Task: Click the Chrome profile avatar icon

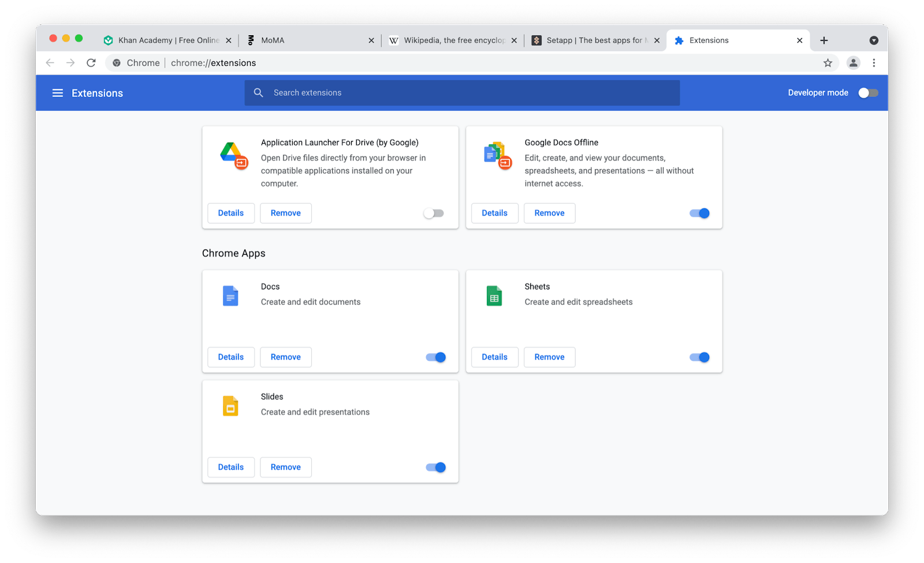Action: coord(854,62)
